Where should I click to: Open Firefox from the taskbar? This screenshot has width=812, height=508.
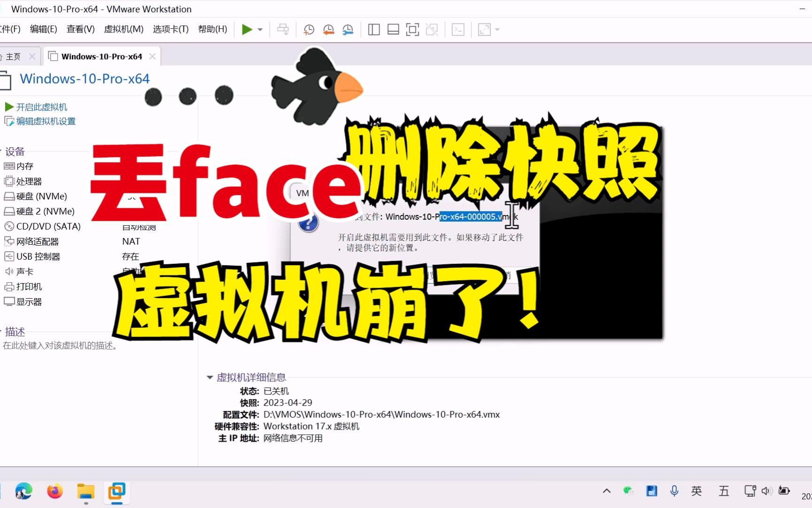tap(55, 492)
